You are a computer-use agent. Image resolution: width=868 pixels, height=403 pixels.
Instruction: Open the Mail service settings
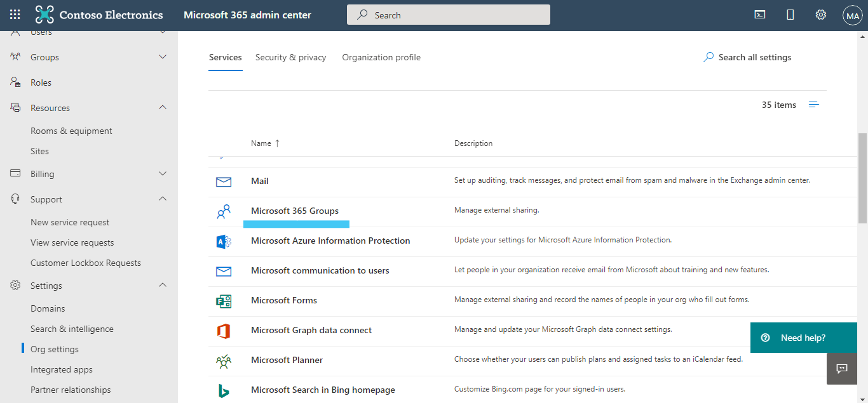(260, 181)
